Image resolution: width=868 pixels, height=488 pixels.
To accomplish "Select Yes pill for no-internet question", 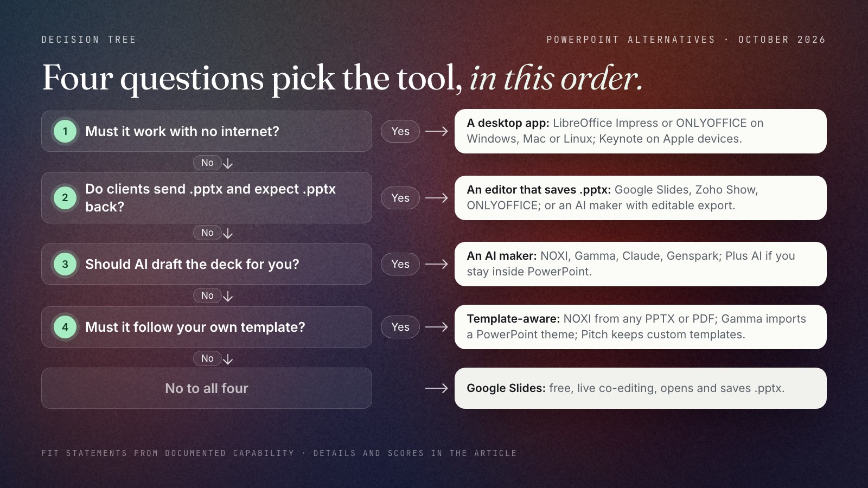I will coord(400,131).
